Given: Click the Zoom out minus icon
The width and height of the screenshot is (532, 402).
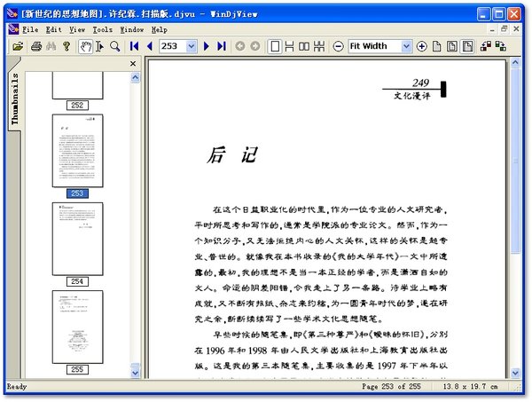Looking at the screenshot, I should click(x=338, y=46).
